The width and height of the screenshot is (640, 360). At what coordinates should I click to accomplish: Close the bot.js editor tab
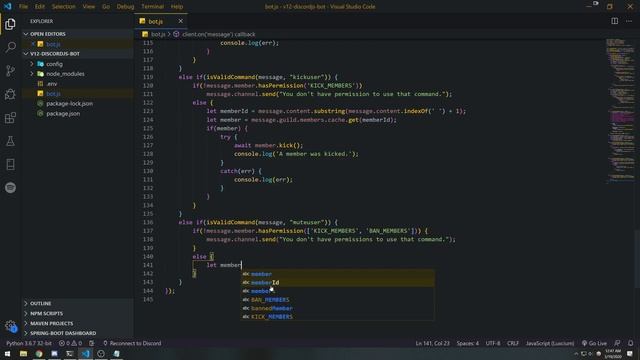click(180, 21)
